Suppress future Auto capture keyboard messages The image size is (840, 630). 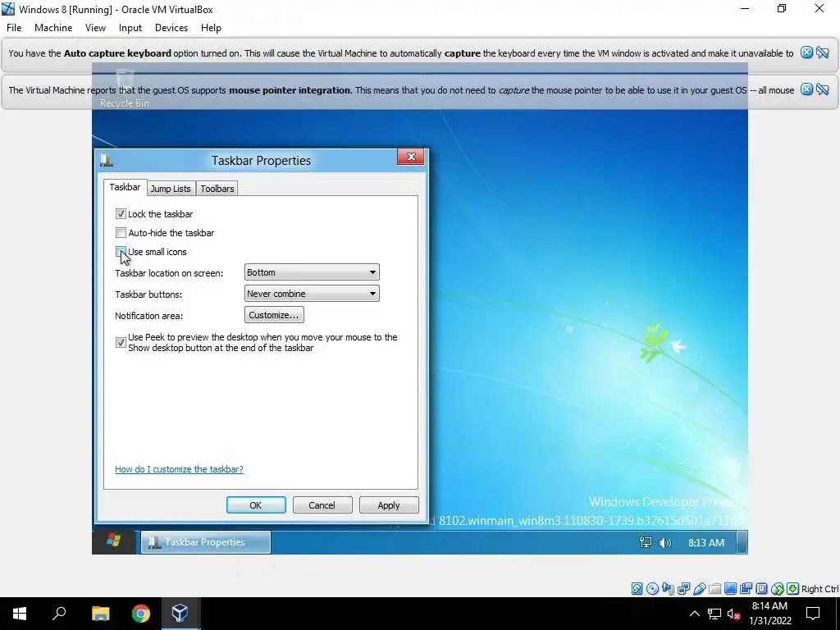[x=823, y=52]
